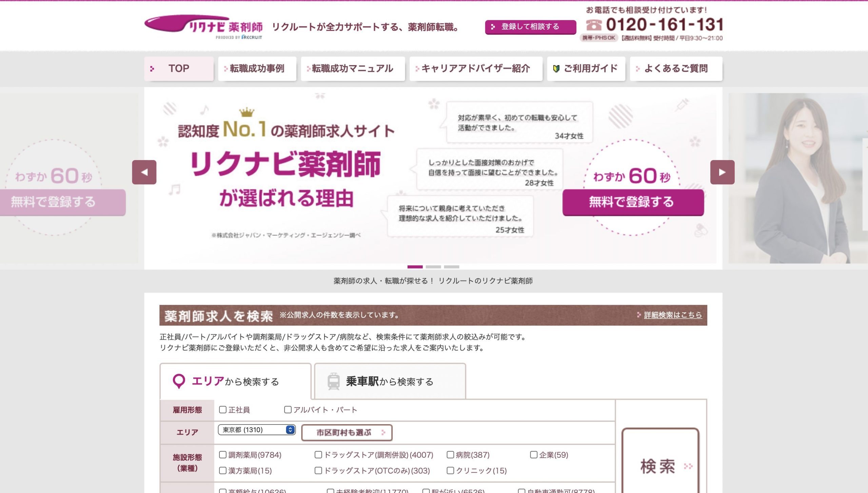Click the 施設形態(業種) row label
Screen dimensions: 868x493
[187, 463]
